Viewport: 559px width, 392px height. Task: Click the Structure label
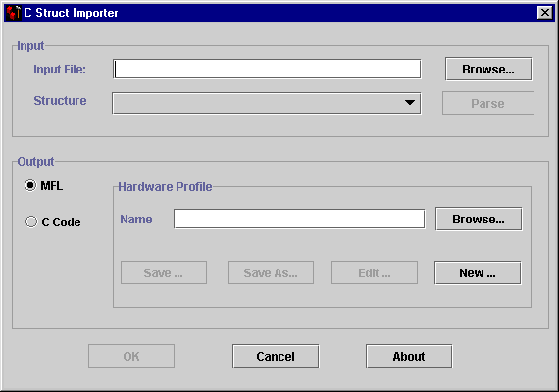point(60,101)
